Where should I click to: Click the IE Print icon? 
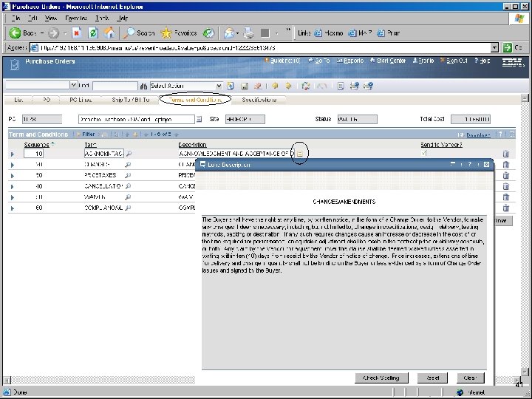(249, 33)
